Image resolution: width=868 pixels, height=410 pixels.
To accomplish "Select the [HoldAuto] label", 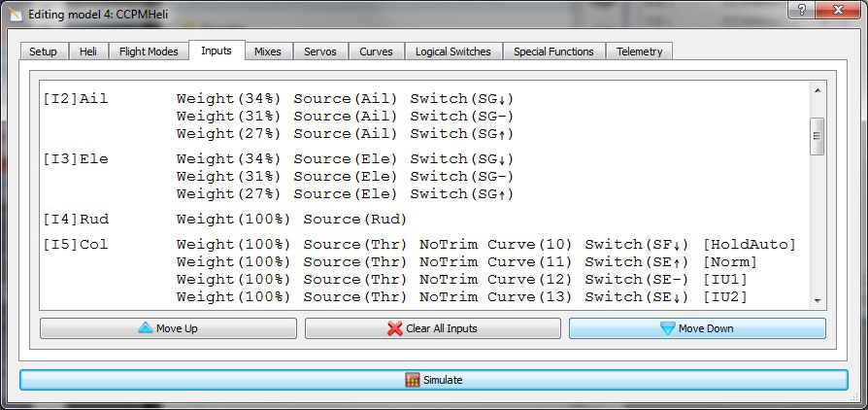I will 750,244.
